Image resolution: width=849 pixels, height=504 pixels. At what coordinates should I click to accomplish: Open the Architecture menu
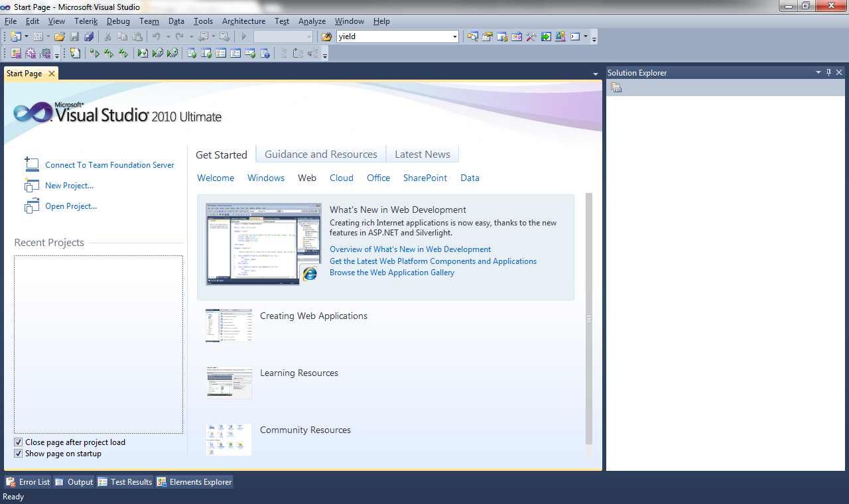(243, 21)
